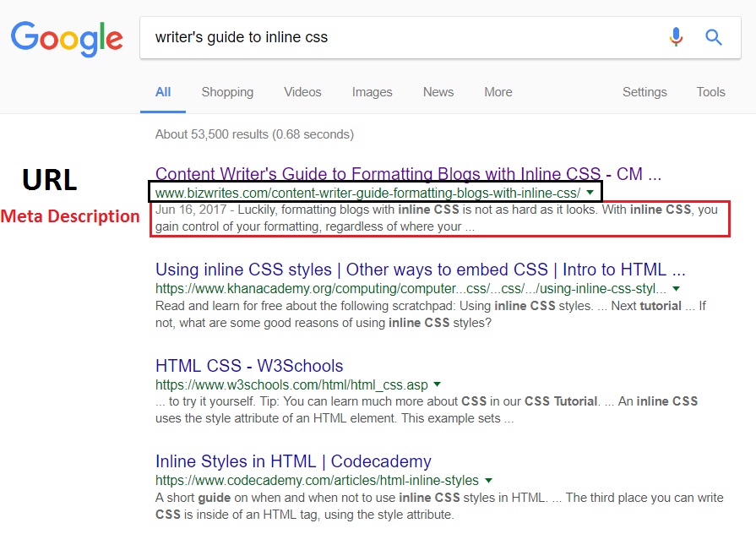Focus the search box with query text
Screen dimensions: 756x545
[x=440, y=38]
